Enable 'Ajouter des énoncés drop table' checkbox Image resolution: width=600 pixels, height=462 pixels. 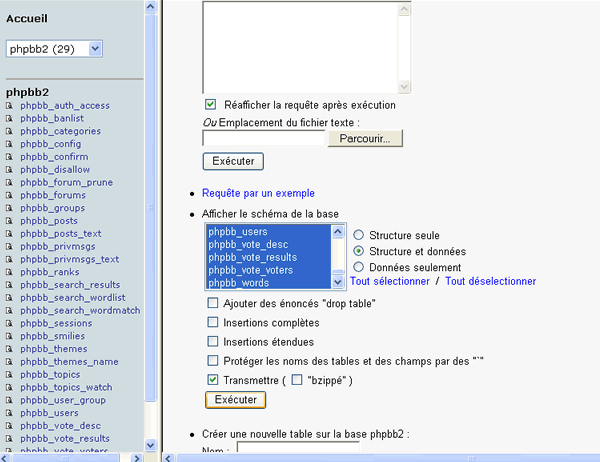tap(213, 303)
